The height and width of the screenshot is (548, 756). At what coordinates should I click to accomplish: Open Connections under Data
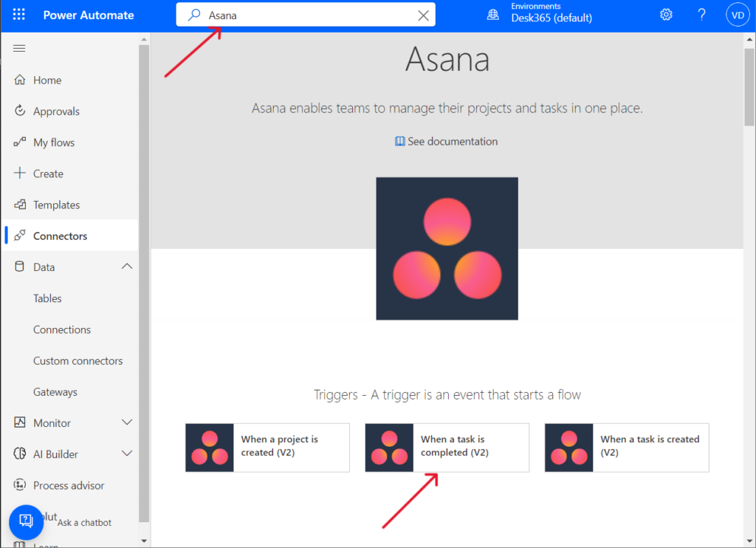62,330
